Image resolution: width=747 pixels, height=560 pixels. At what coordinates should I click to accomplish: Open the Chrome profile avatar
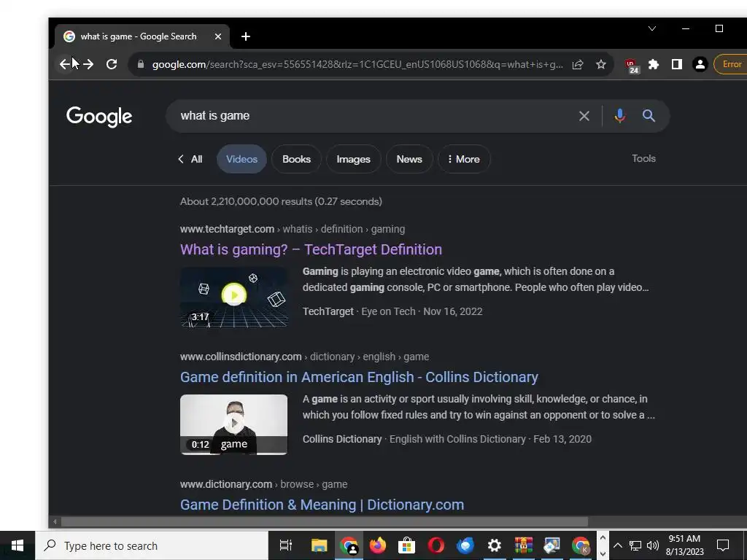pos(700,64)
